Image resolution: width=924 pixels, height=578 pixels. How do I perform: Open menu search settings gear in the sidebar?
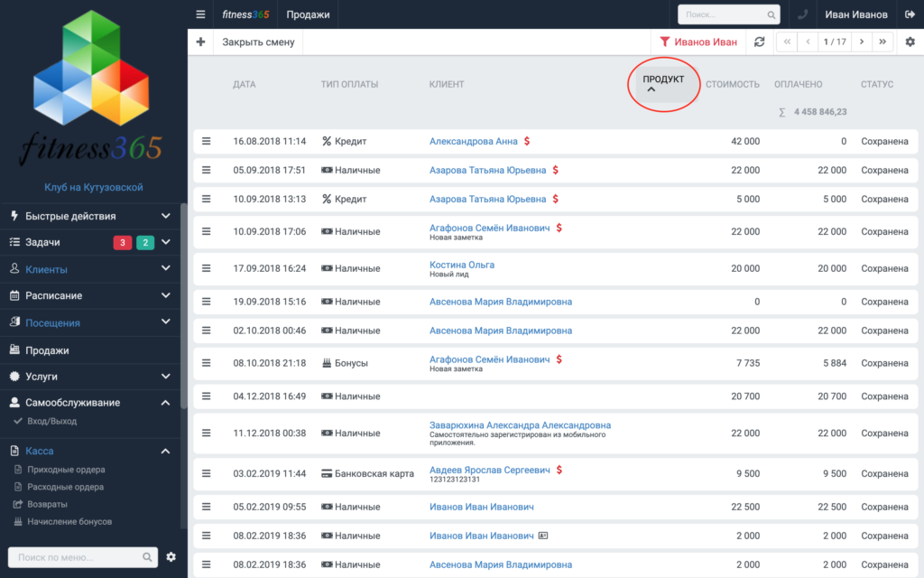[x=171, y=556]
